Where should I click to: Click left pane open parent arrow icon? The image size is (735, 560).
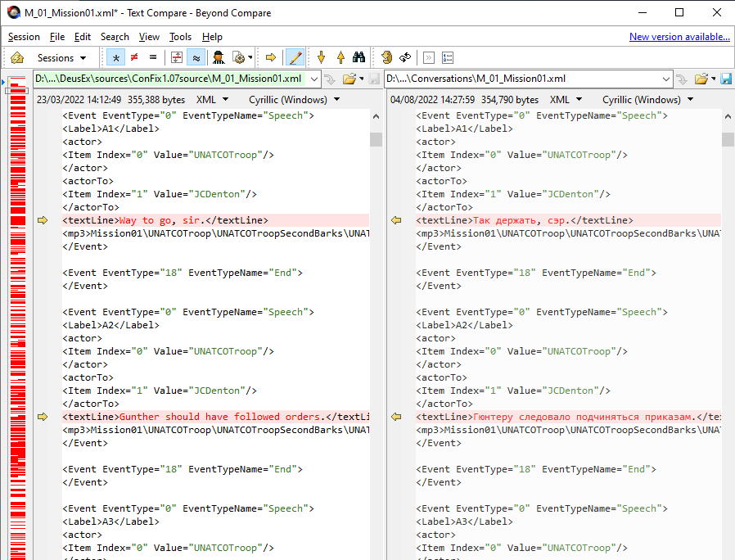pyautogui.click(x=330, y=79)
